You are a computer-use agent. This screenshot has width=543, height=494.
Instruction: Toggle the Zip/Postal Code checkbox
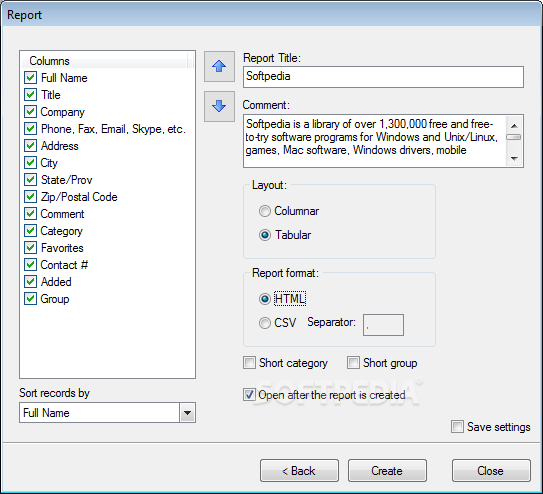30,197
